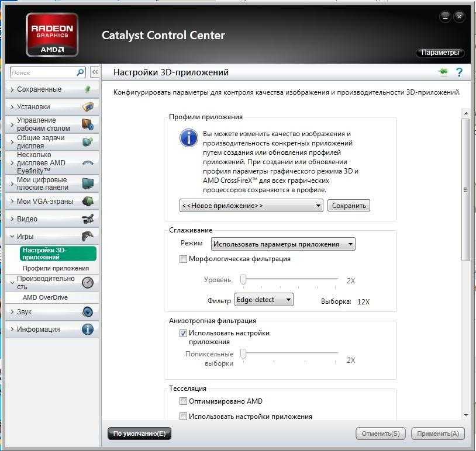Viewport: 476px width, 451px height.
Task: Click the Попиксельные выборки slider handle
Action: tap(243, 353)
